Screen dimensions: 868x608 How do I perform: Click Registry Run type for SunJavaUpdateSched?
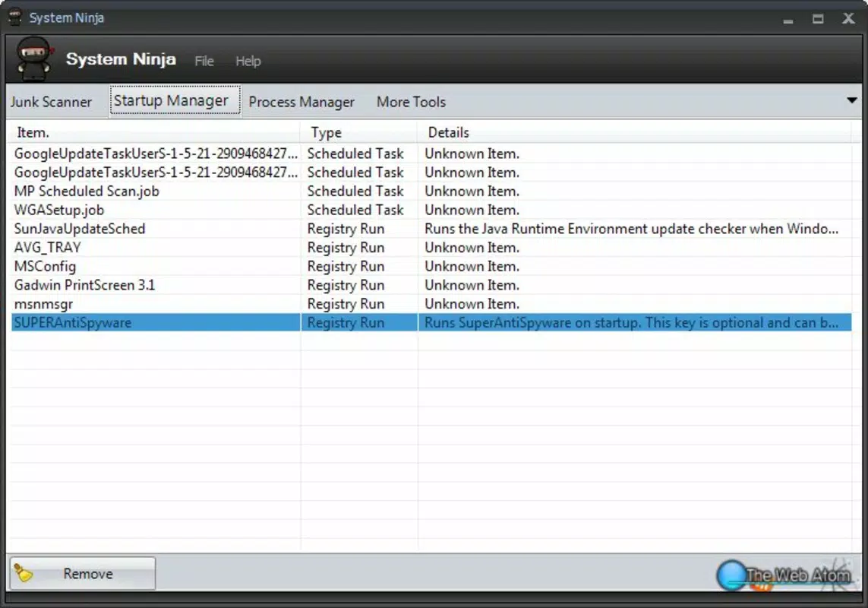pos(346,229)
